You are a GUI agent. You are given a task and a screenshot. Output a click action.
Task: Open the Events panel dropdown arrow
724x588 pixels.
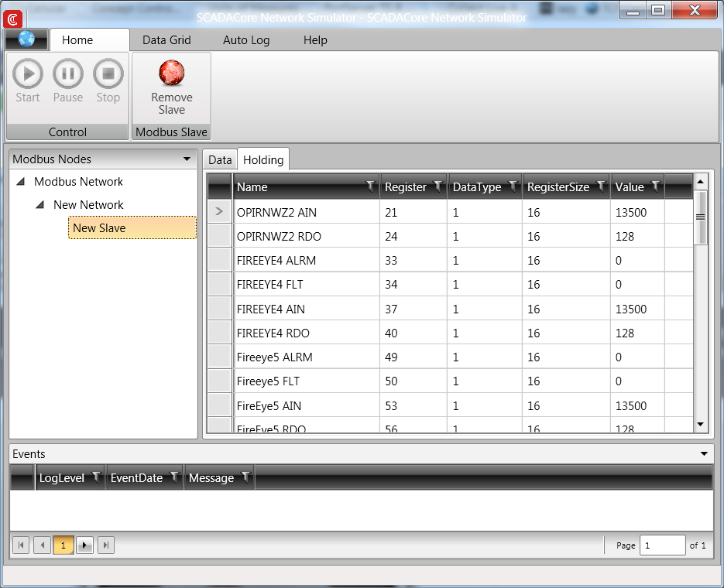coord(704,454)
